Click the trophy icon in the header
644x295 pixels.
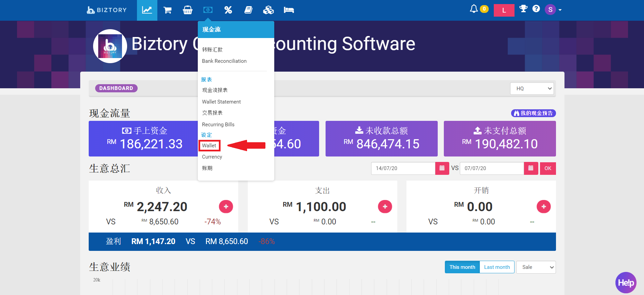point(523,9)
